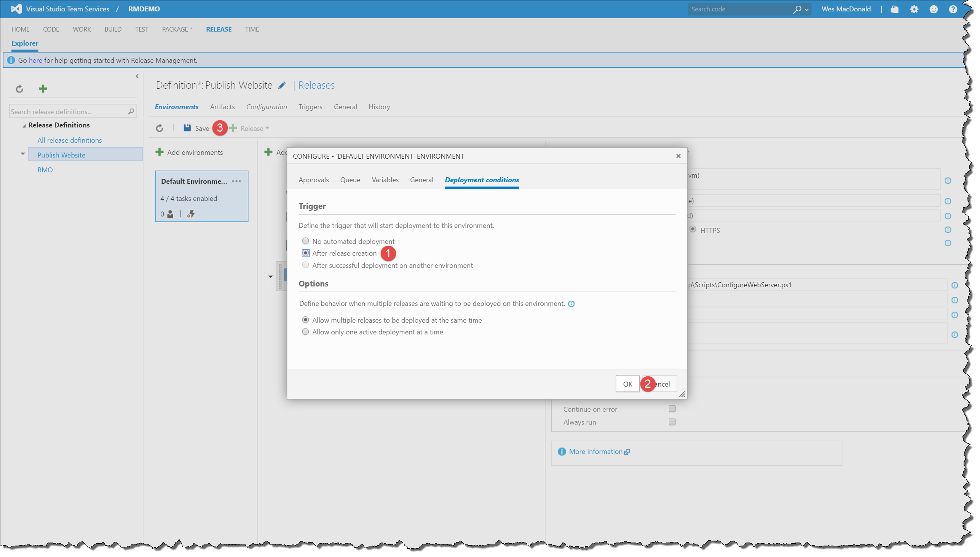Collapse the Release Definitions tree node
Screen dimensions: 980x557
click(x=24, y=126)
